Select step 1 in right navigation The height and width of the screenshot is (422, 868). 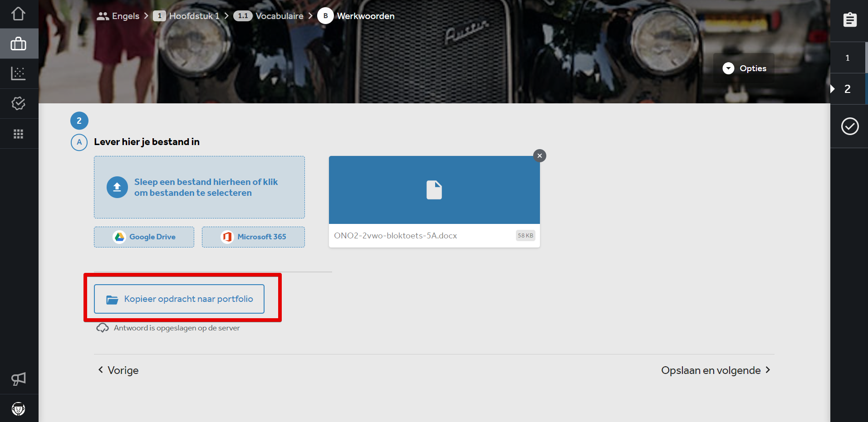point(848,58)
